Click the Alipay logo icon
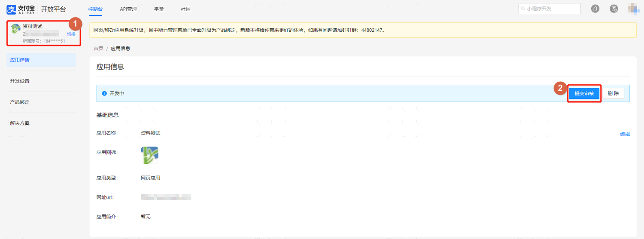This screenshot has height=239, width=644. pos(11,9)
